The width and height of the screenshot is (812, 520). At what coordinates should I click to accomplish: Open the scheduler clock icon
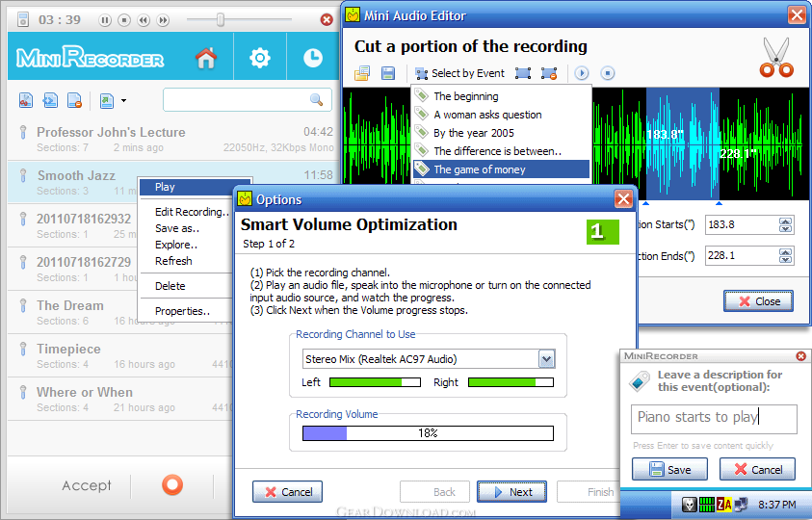pos(313,58)
